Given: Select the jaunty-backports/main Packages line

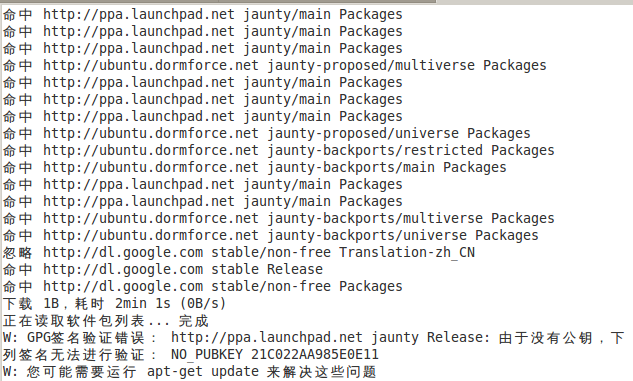Looking at the screenshot, I should pos(254,167).
